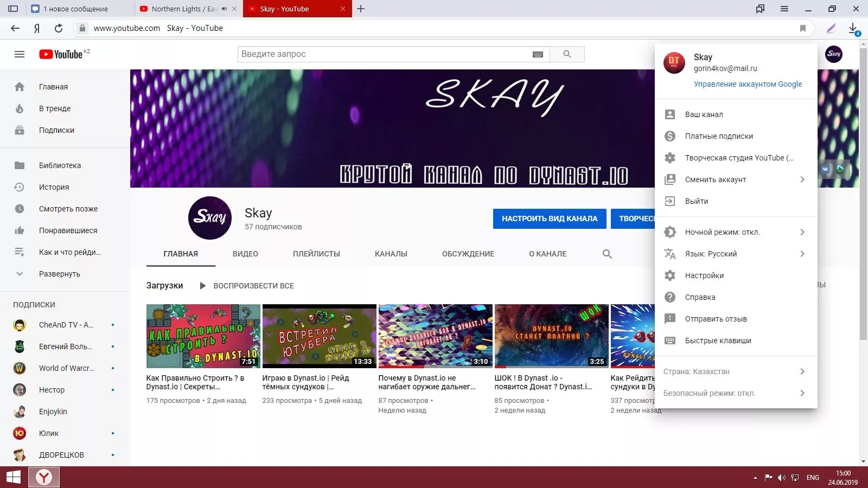
Task: Switch to О КАНАЛЕ channel tab
Action: tap(548, 254)
